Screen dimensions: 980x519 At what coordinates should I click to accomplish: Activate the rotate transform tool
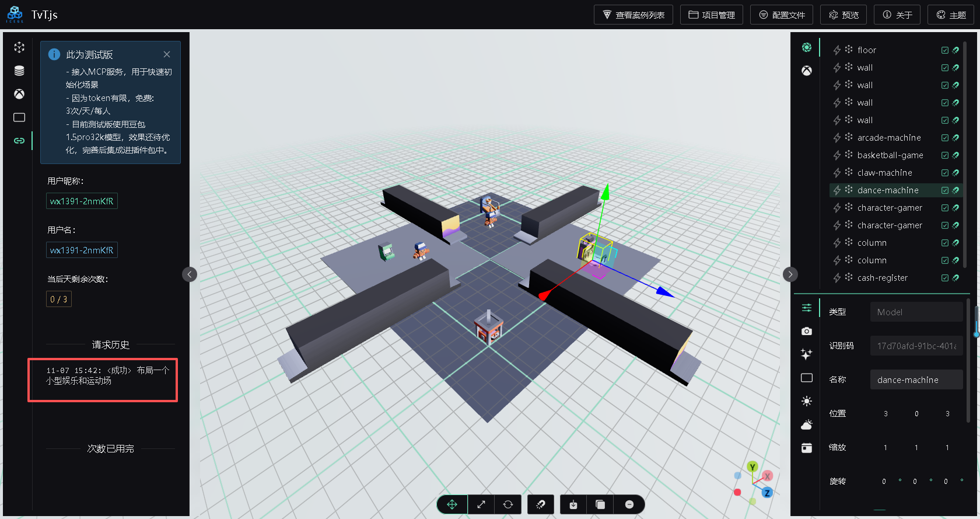[508, 504]
